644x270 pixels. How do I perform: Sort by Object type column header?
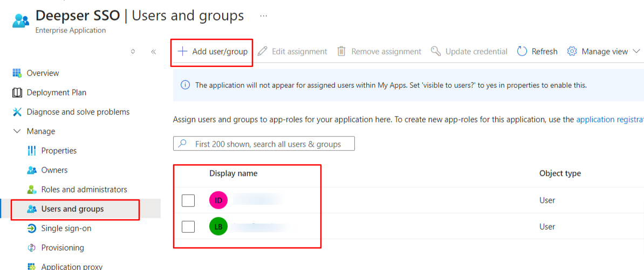tap(560, 174)
